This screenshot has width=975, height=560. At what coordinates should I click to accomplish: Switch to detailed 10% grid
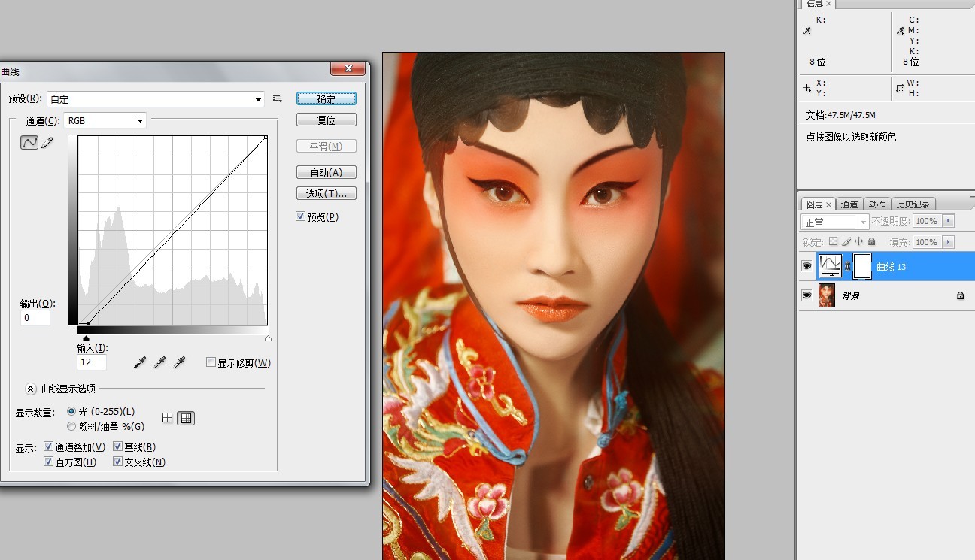(x=186, y=418)
